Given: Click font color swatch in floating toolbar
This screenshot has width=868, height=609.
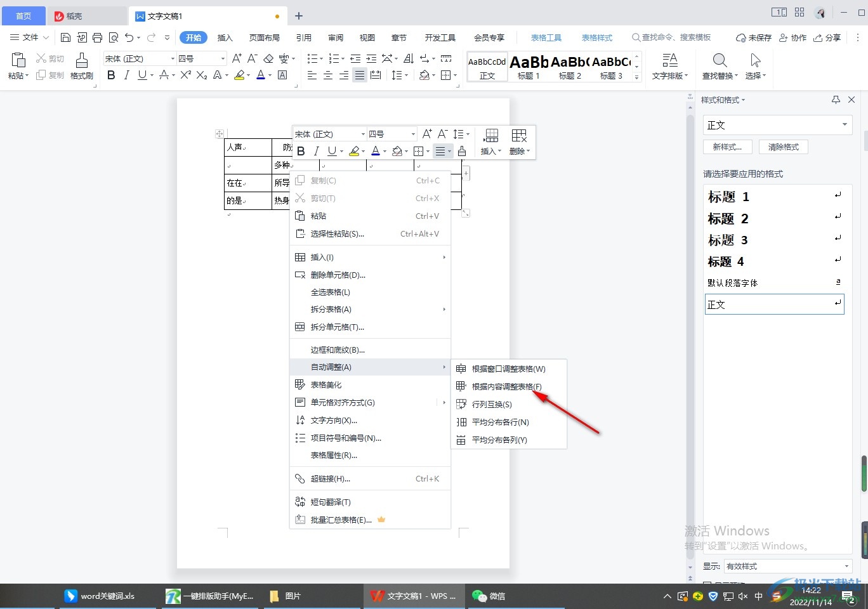Looking at the screenshot, I should click(375, 151).
